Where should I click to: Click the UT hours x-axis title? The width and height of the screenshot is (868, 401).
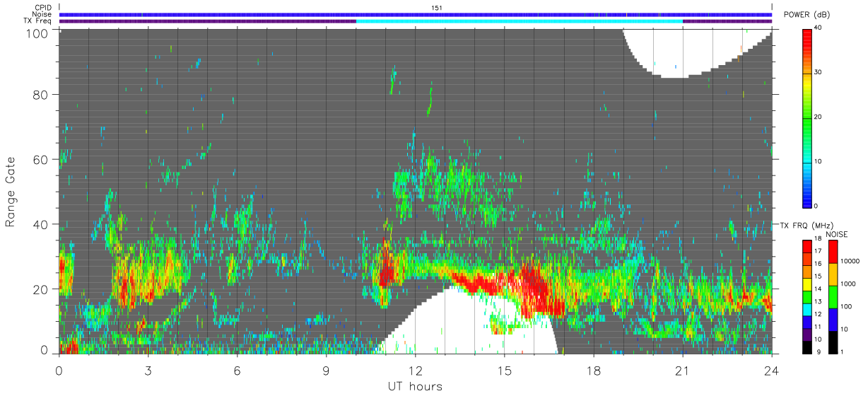coord(415,386)
